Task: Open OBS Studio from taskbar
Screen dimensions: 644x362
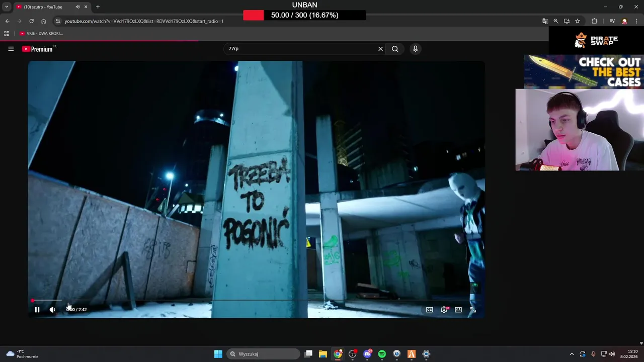Action: pos(352,354)
